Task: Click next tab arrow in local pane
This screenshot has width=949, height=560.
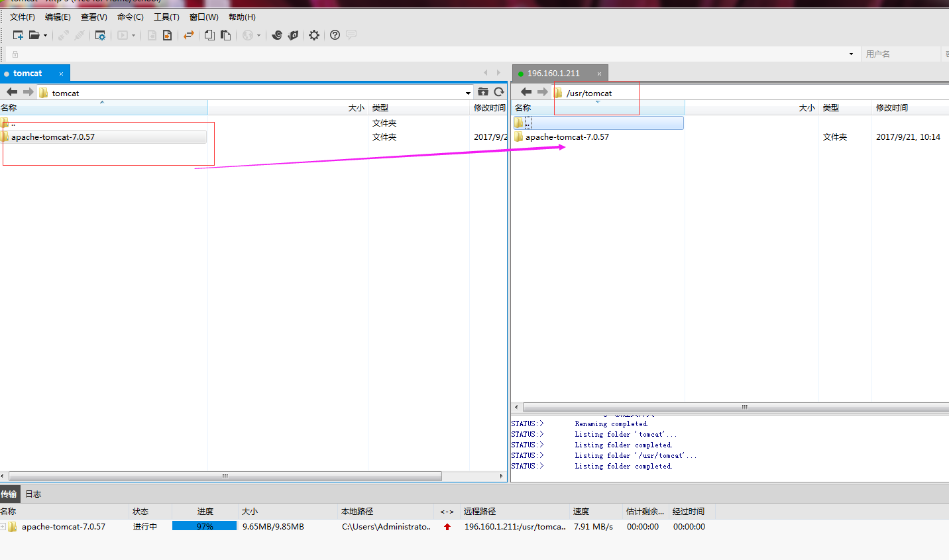Action: pos(498,73)
